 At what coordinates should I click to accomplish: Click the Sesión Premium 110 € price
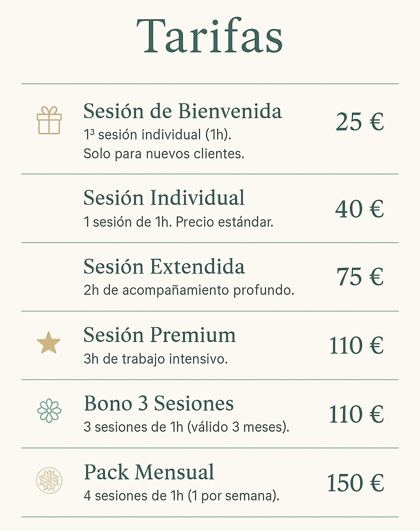click(x=356, y=345)
